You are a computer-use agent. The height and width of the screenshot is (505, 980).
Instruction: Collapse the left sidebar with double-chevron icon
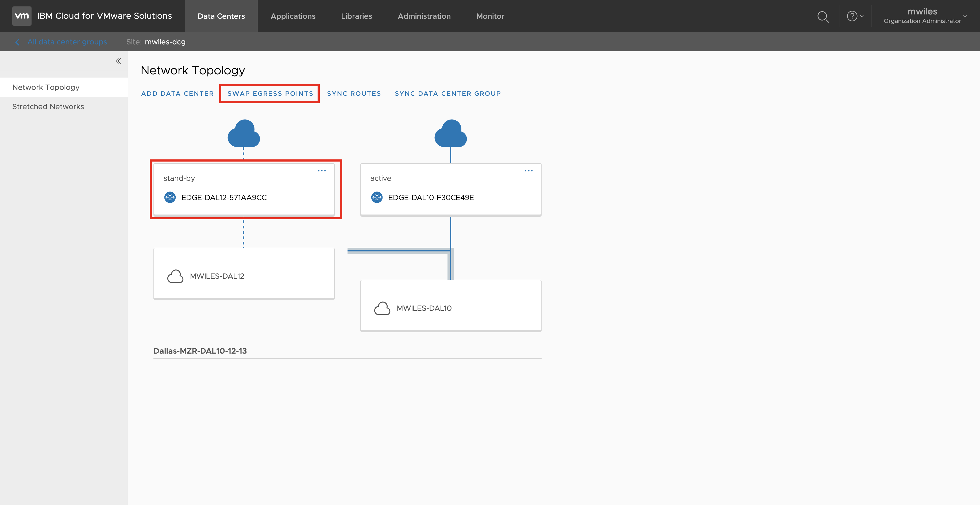[x=118, y=61]
